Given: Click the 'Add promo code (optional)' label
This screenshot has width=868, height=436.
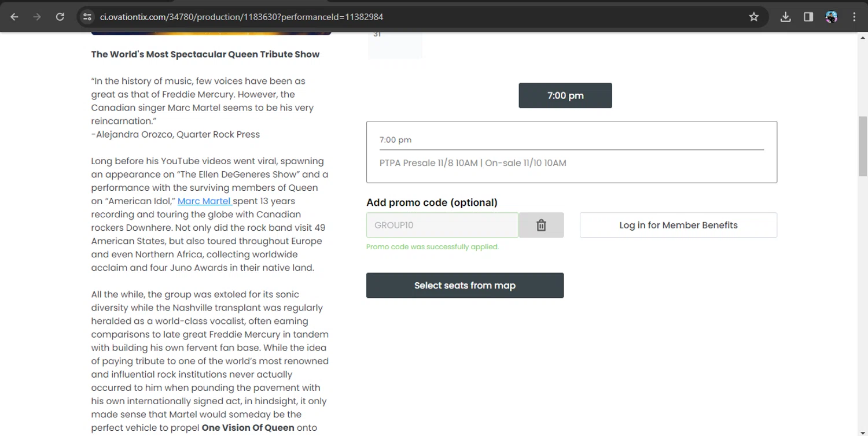Looking at the screenshot, I should pos(432,202).
